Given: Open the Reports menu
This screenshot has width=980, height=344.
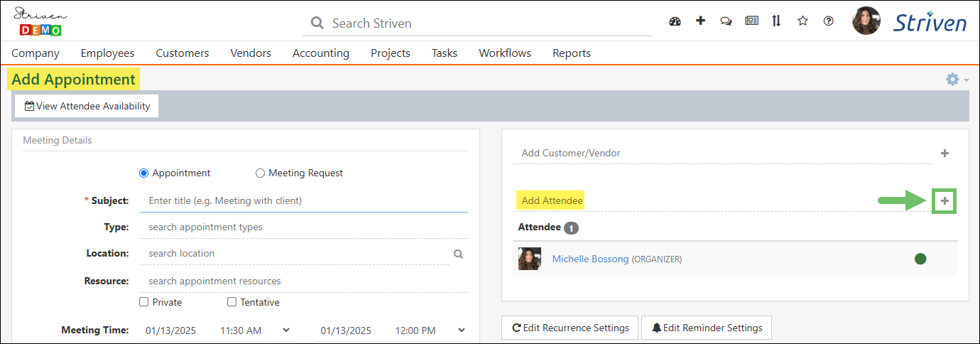Looking at the screenshot, I should (x=572, y=53).
